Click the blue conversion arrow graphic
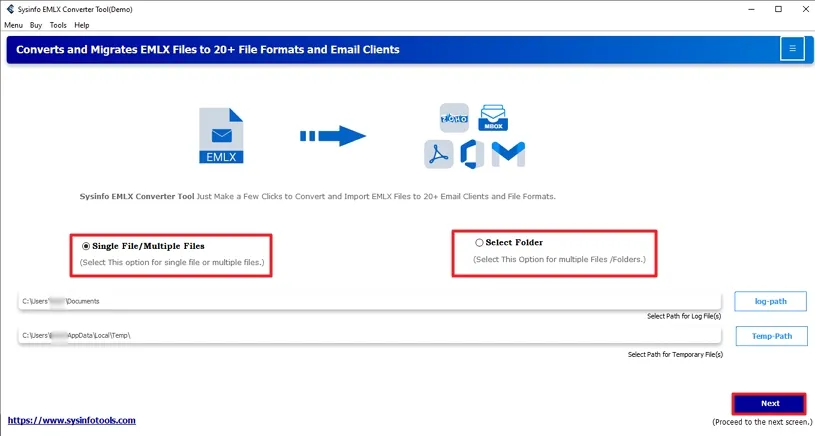 click(x=333, y=136)
